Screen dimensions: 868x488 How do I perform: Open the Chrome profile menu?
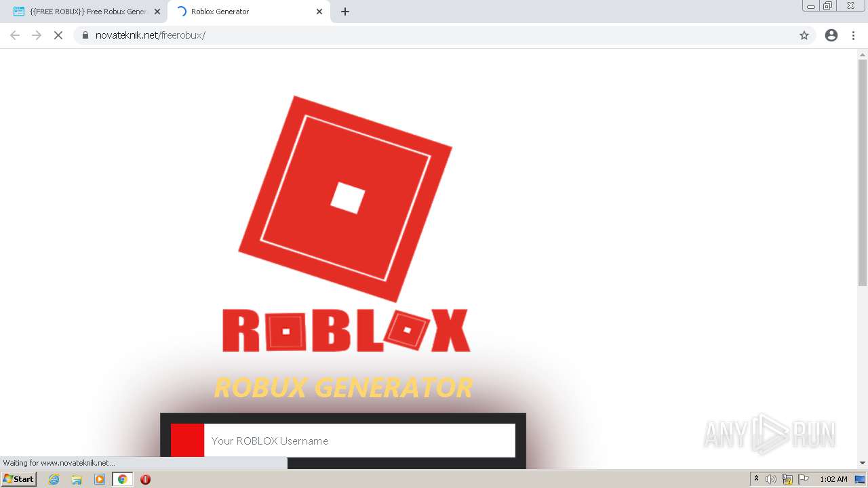[x=831, y=35]
